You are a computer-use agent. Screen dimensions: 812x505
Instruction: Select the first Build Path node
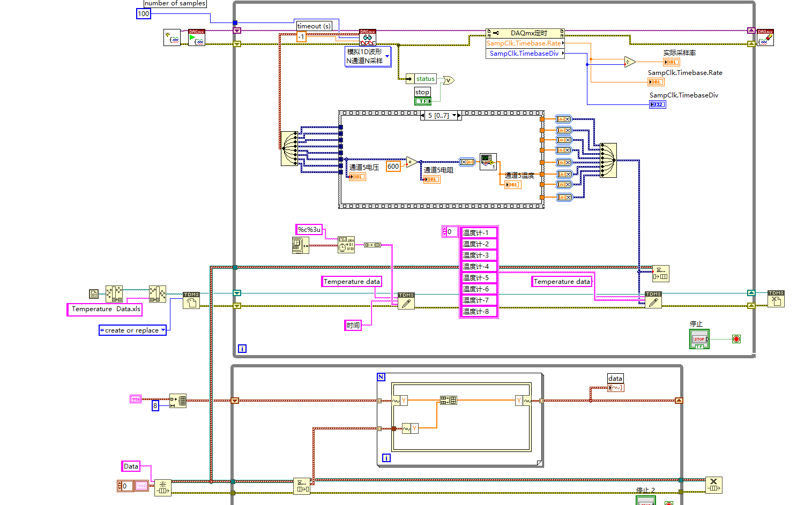point(114,294)
